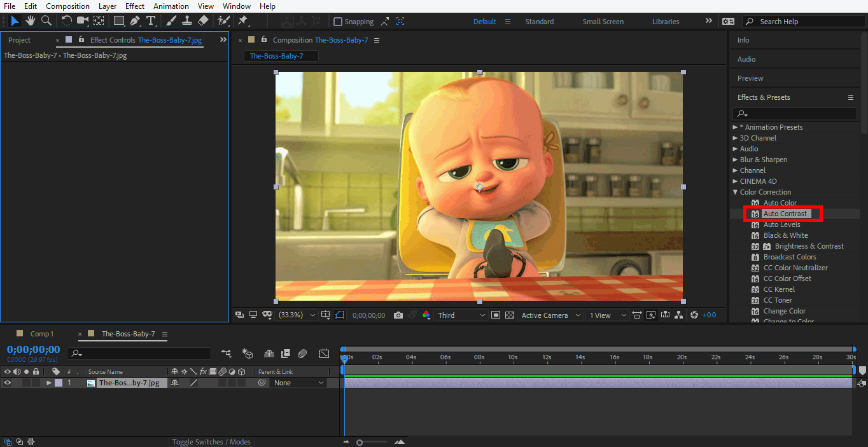Open the Graph Editor in the timeline

(x=324, y=354)
